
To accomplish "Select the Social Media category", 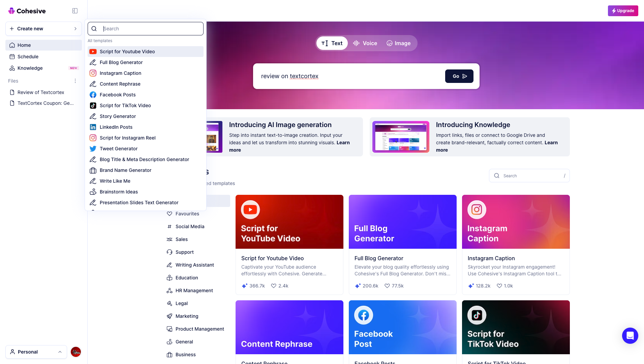I will [190, 226].
